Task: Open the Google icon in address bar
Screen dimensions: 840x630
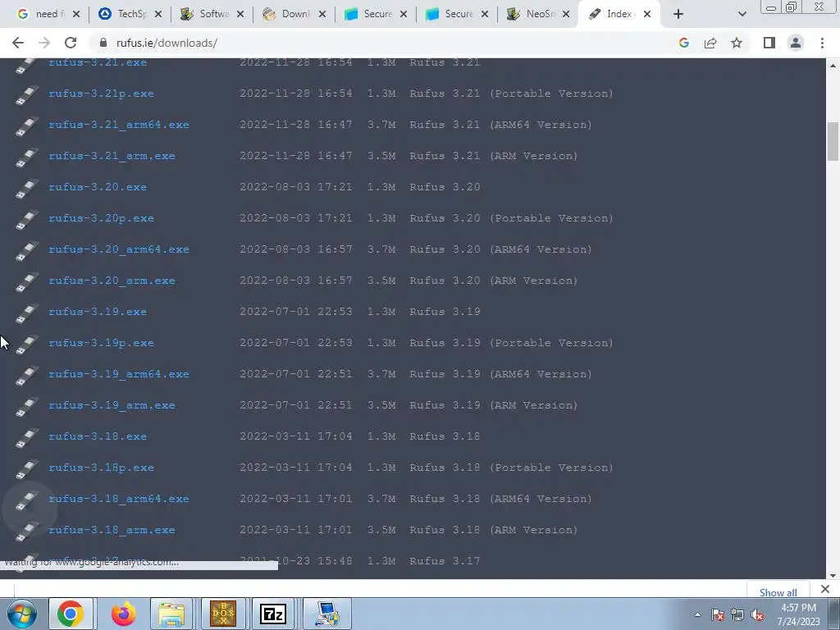Action: tap(683, 43)
